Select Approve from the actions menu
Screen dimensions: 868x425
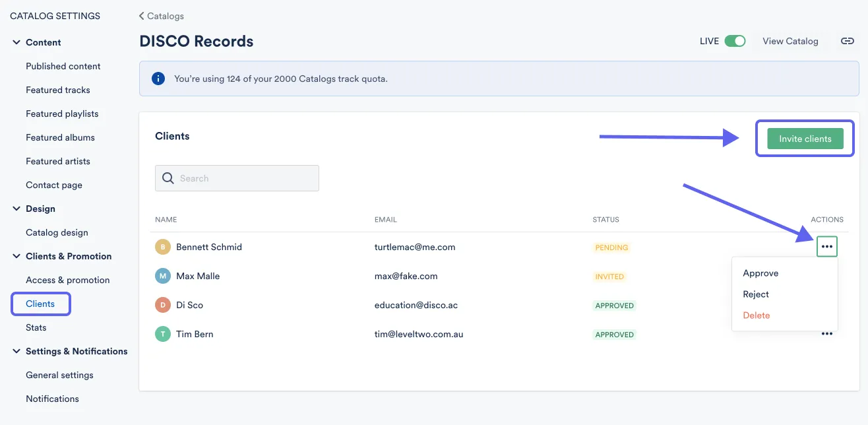click(x=760, y=273)
